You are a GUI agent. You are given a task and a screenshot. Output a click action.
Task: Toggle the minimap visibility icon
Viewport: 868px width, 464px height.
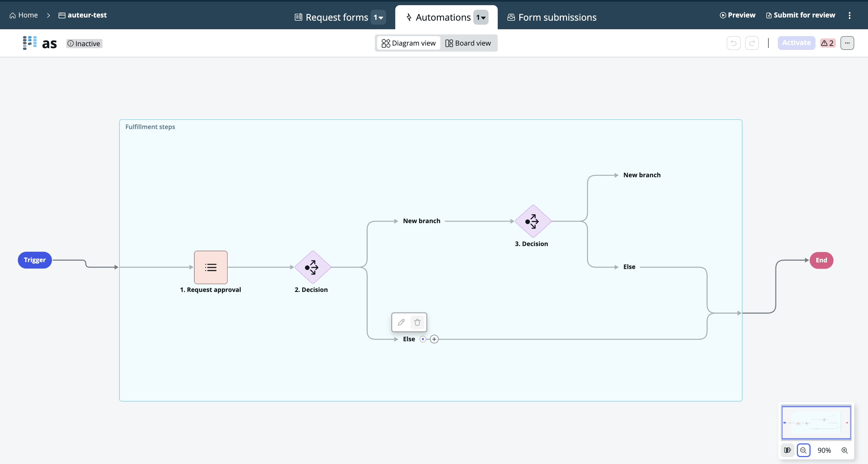(787, 450)
